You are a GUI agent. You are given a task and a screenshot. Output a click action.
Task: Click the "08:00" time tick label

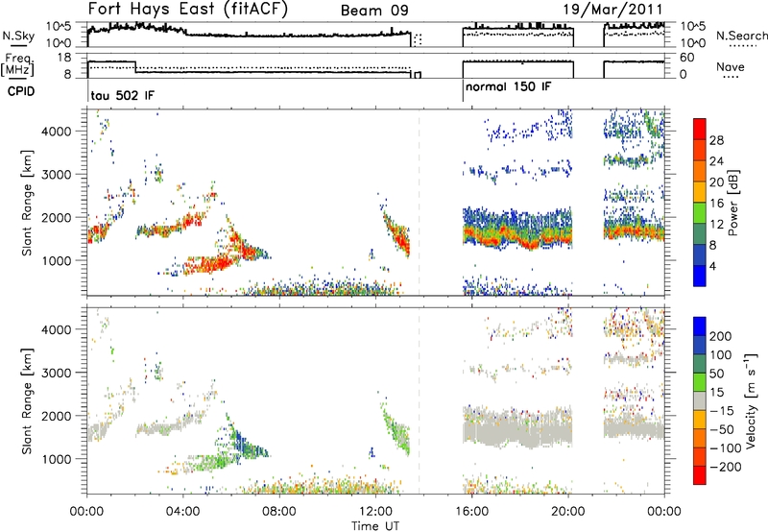tap(279, 512)
